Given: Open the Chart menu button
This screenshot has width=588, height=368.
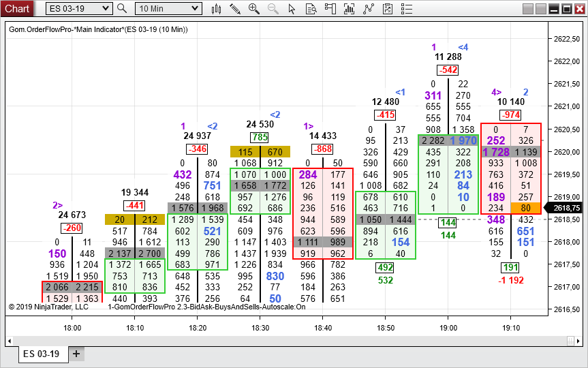Looking at the screenshot, I should [17, 8].
